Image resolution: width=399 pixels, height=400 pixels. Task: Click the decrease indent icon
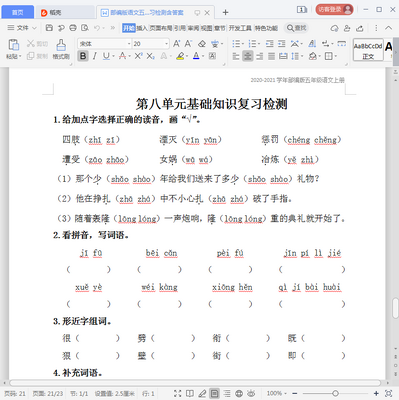270,44
